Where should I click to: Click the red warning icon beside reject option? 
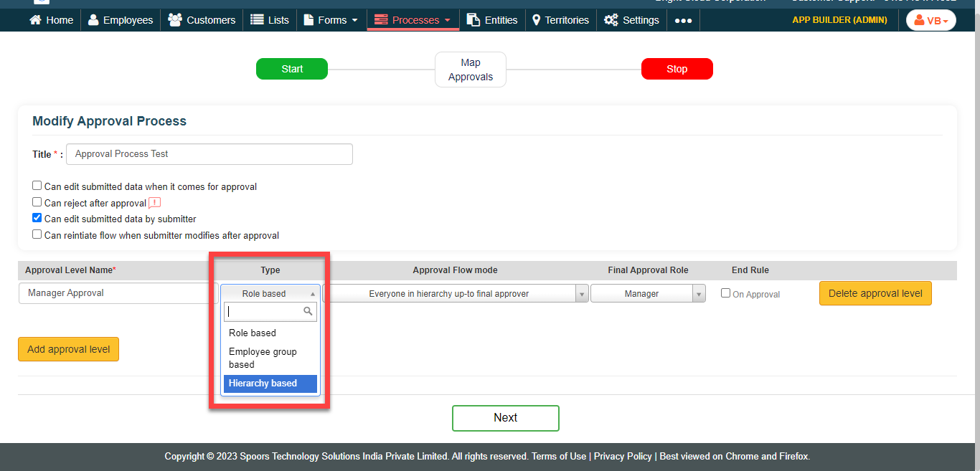(x=154, y=203)
